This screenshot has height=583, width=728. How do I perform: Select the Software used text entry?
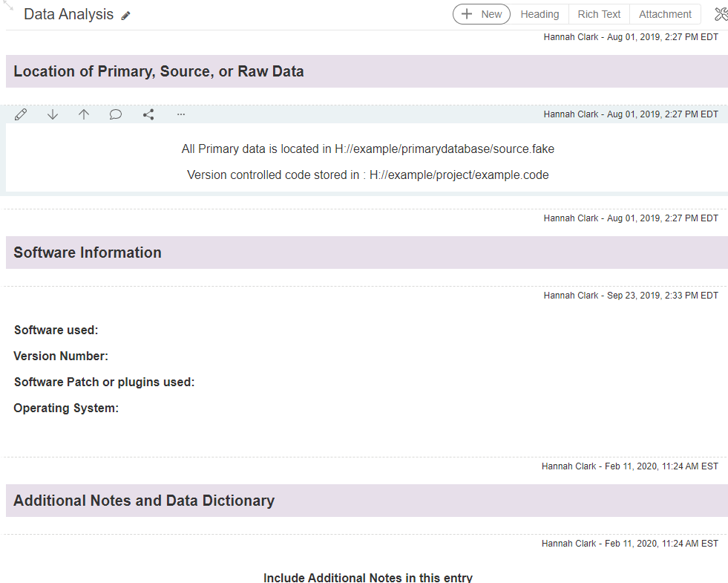pos(56,330)
